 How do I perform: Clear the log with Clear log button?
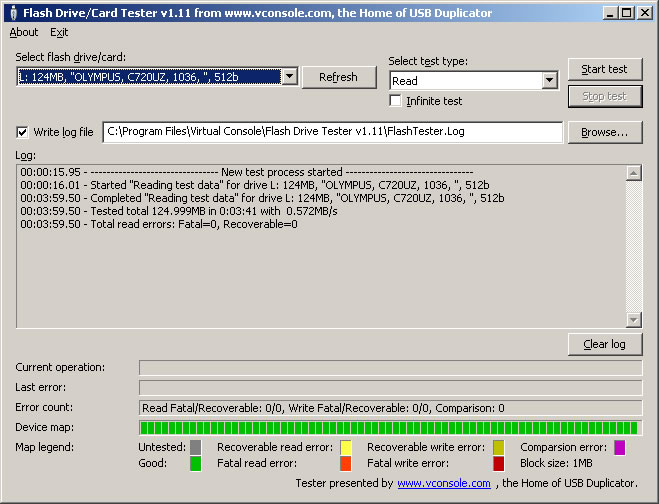coord(604,344)
